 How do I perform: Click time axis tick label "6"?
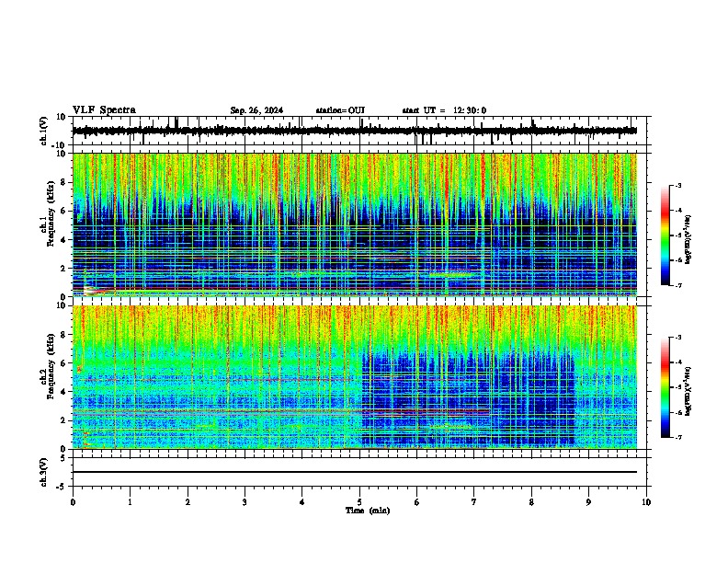pos(417,502)
